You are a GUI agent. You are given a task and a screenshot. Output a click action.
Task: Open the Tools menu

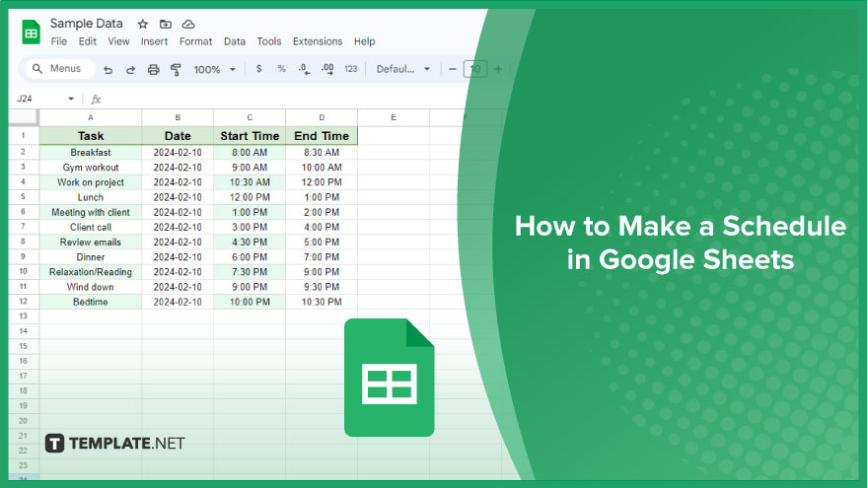[269, 41]
